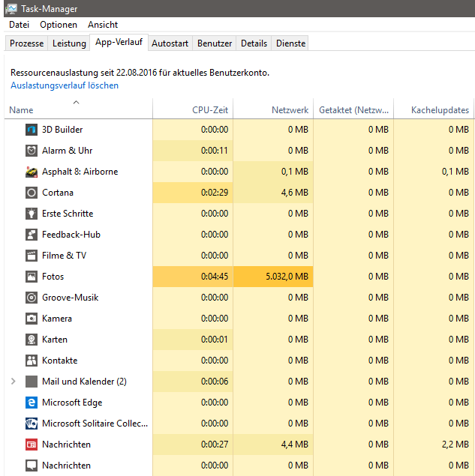Click the red Nachrichten news icon
The image size is (475, 476).
coord(32,445)
